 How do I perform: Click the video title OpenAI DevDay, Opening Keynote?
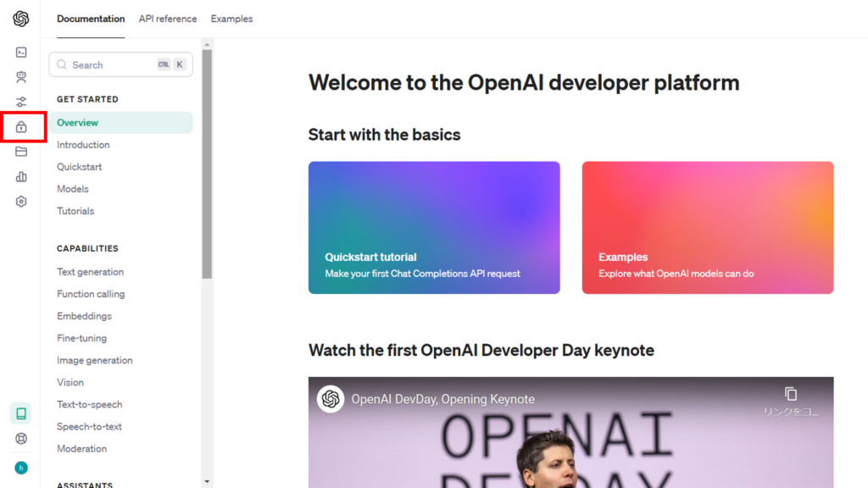click(x=442, y=400)
